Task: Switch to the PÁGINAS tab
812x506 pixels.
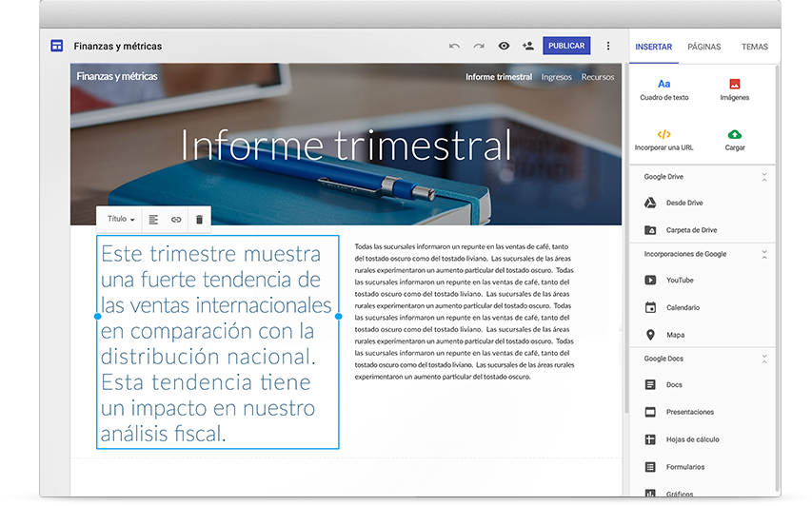Action: click(703, 47)
